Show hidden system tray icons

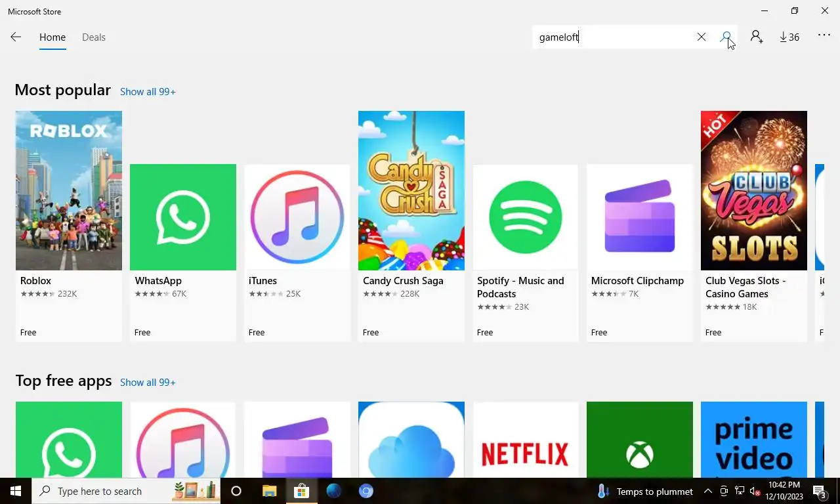pyautogui.click(x=708, y=491)
